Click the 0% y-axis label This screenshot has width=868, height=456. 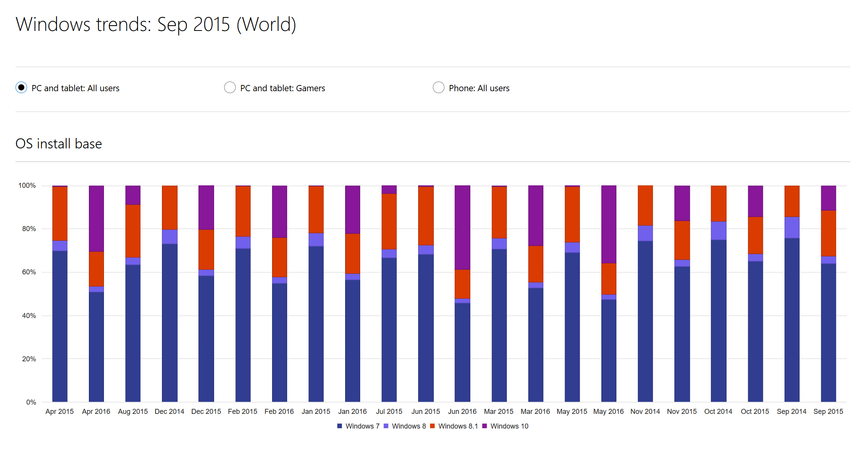(31, 402)
